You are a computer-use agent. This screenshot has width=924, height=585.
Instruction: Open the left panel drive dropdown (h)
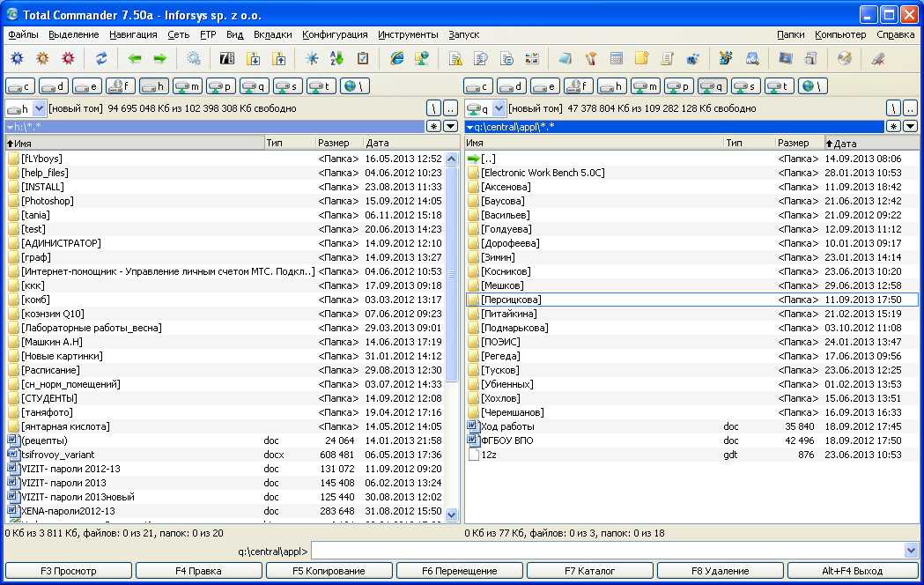(39, 108)
